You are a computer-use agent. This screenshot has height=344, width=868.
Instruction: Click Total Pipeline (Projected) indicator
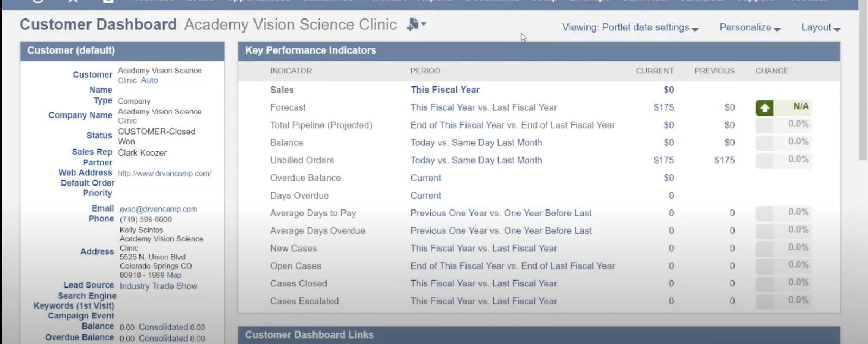(321, 125)
